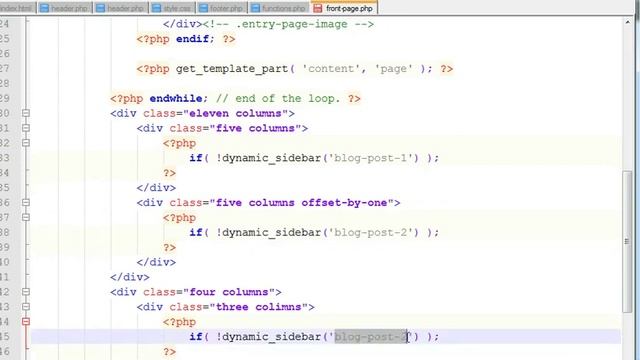Collapse the first "five columns" div fold marker

click(x=26, y=128)
